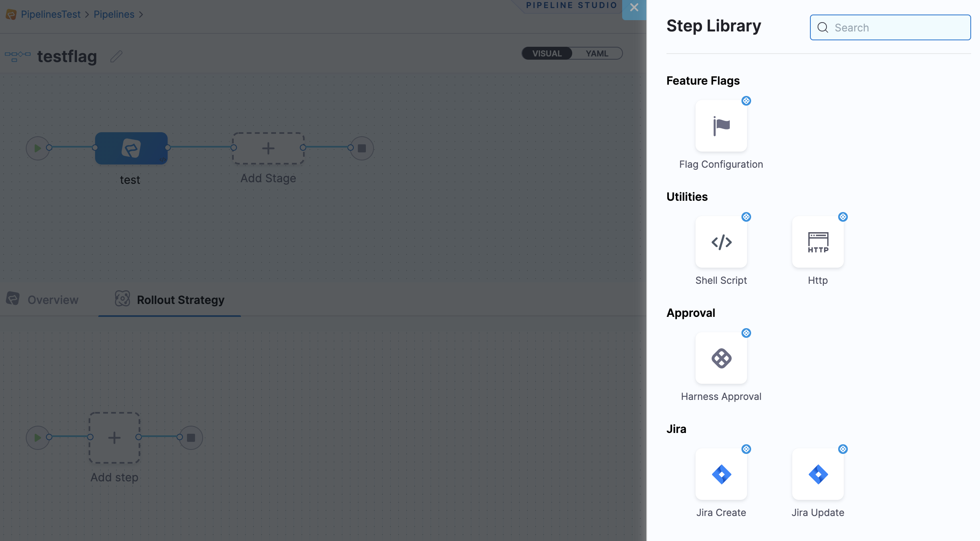Select the Jira Update step icon

pyautogui.click(x=818, y=474)
